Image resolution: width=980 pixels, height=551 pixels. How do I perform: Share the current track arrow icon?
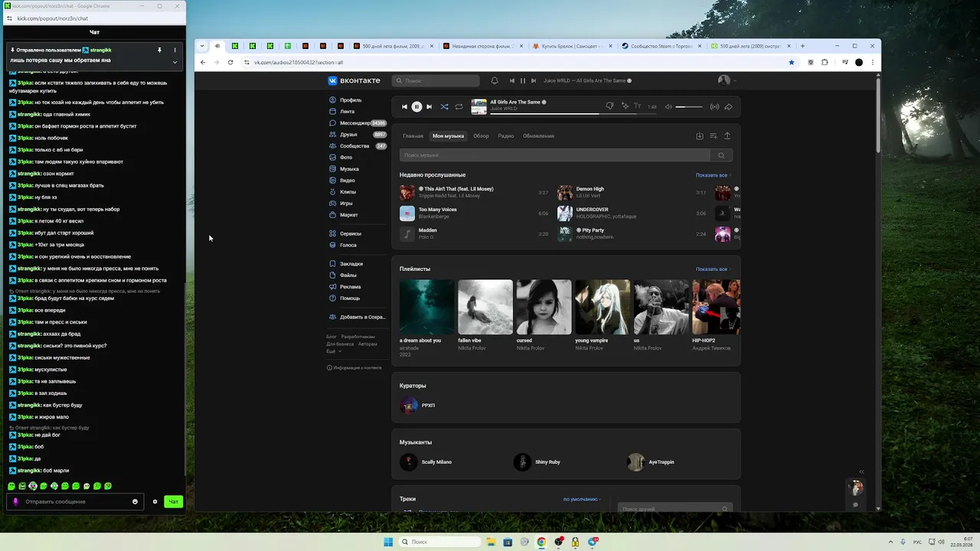(728, 107)
